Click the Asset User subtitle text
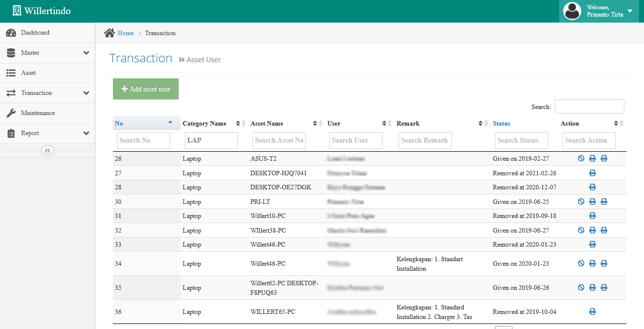644x329 pixels. coord(204,60)
